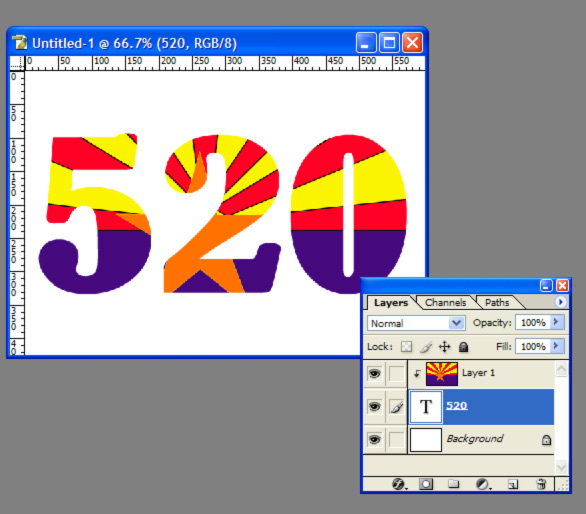Hide Layer 1 visibility eye
Screen dimensions: 586x514
tap(374, 373)
